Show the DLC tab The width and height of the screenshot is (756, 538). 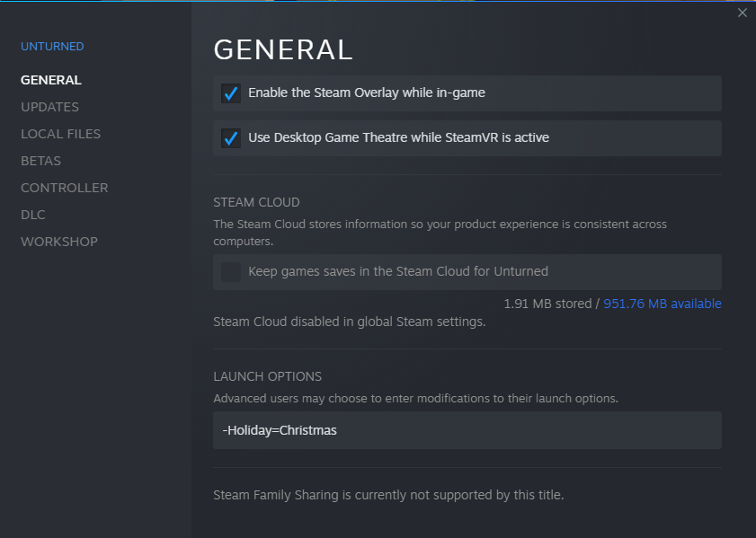(x=33, y=215)
